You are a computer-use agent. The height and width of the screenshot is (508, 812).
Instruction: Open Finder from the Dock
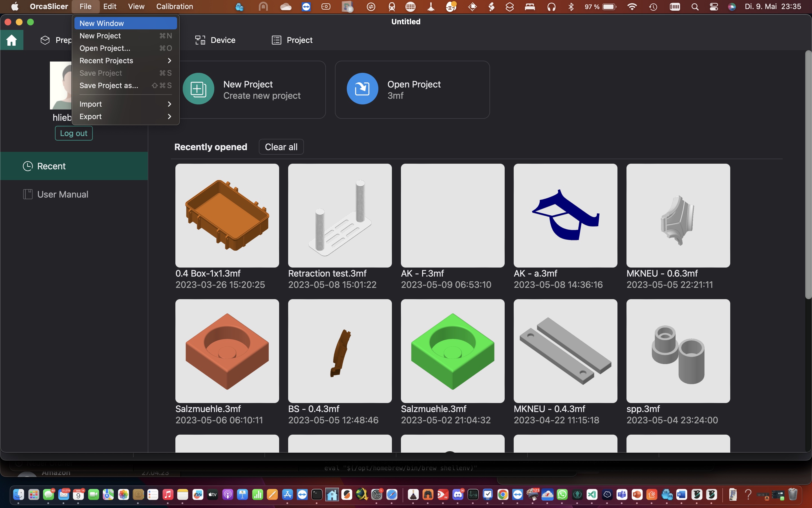[18, 494]
